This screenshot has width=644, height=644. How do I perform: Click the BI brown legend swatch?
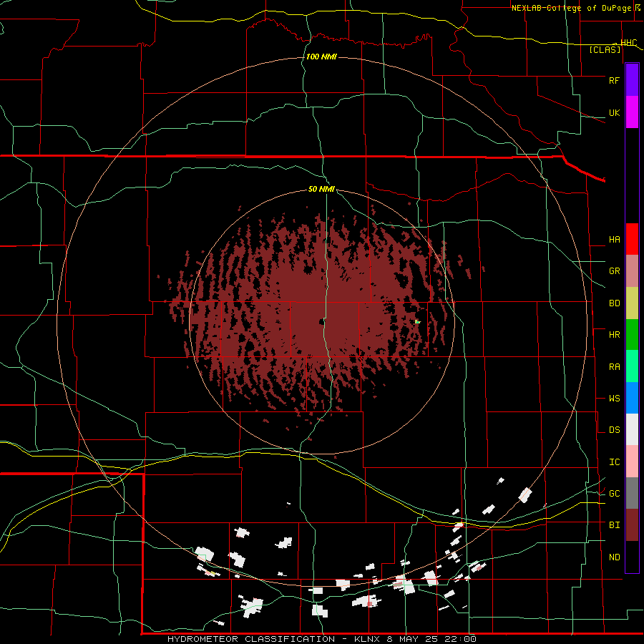632,525
